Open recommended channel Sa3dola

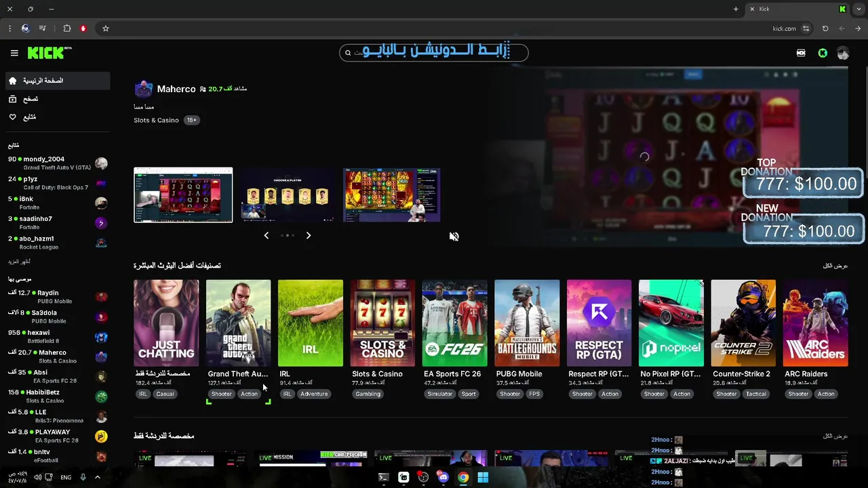[57, 317]
